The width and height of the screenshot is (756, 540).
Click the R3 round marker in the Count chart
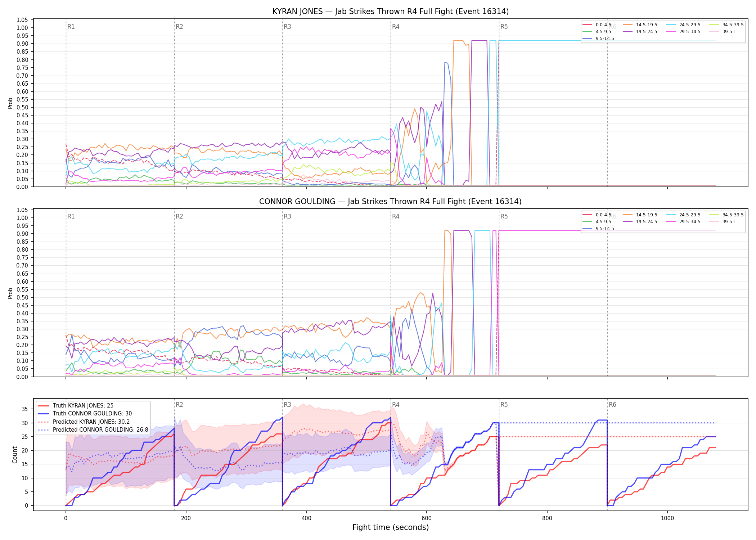point(287,405)
